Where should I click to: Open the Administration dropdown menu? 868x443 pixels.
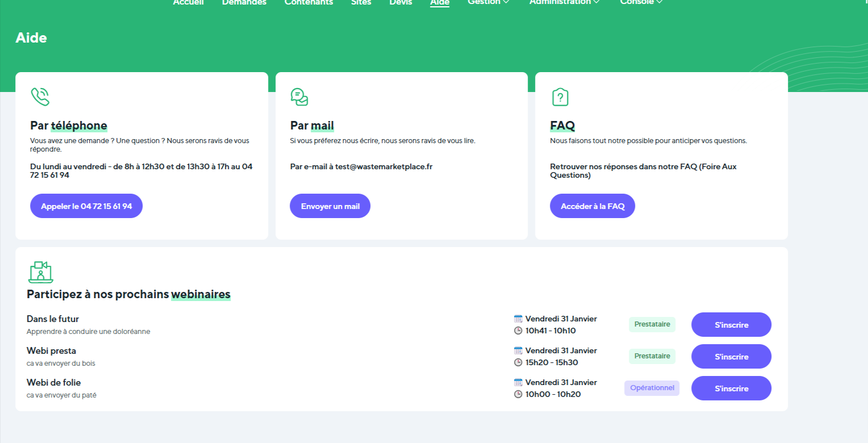point(564,3)
